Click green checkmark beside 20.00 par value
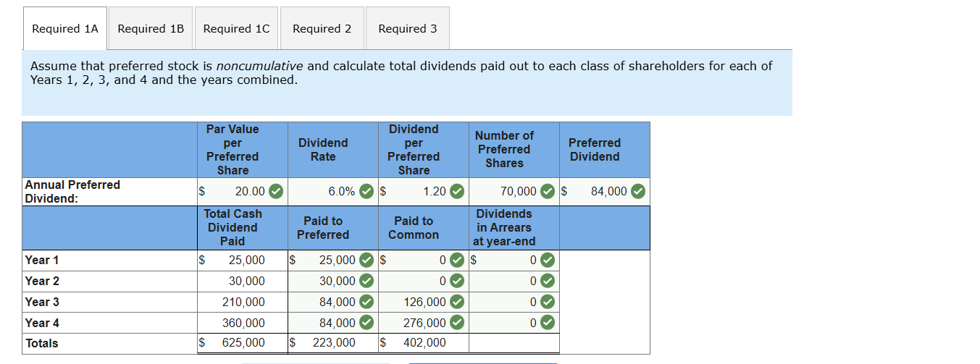980x364 pixels. [x=276, y=192]
